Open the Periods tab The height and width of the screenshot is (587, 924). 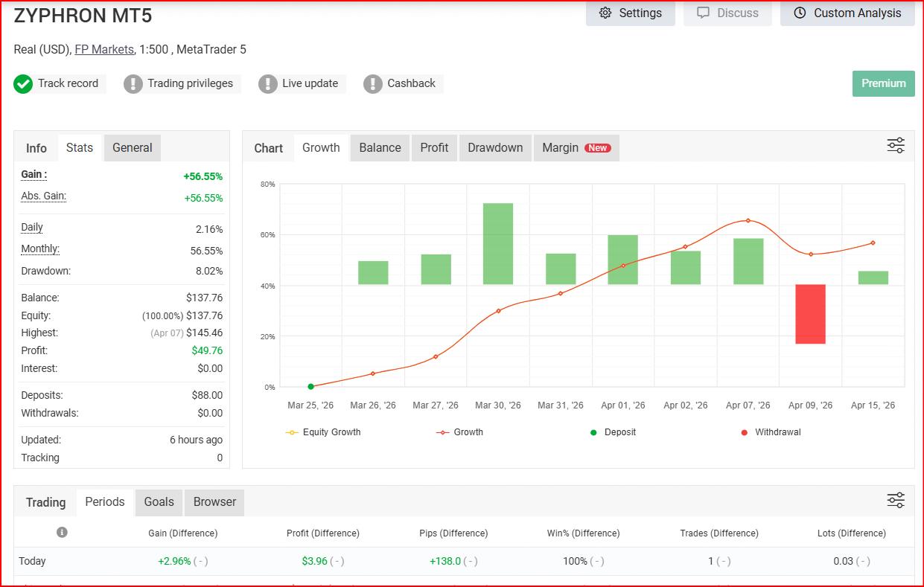tap(105, 501)
